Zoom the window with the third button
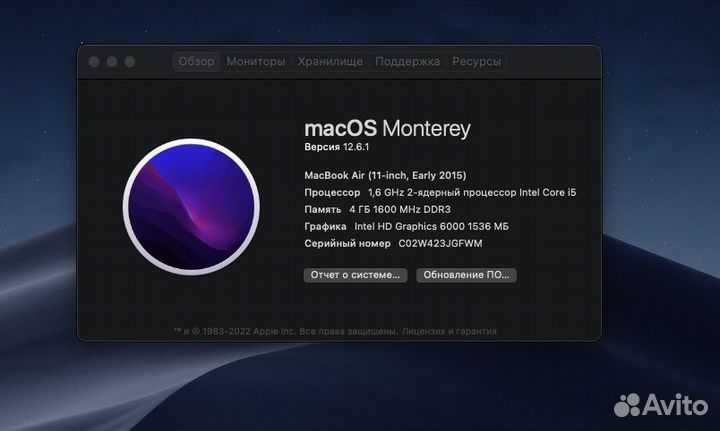This screenshot has width=720, height=431. pos(130,62)
